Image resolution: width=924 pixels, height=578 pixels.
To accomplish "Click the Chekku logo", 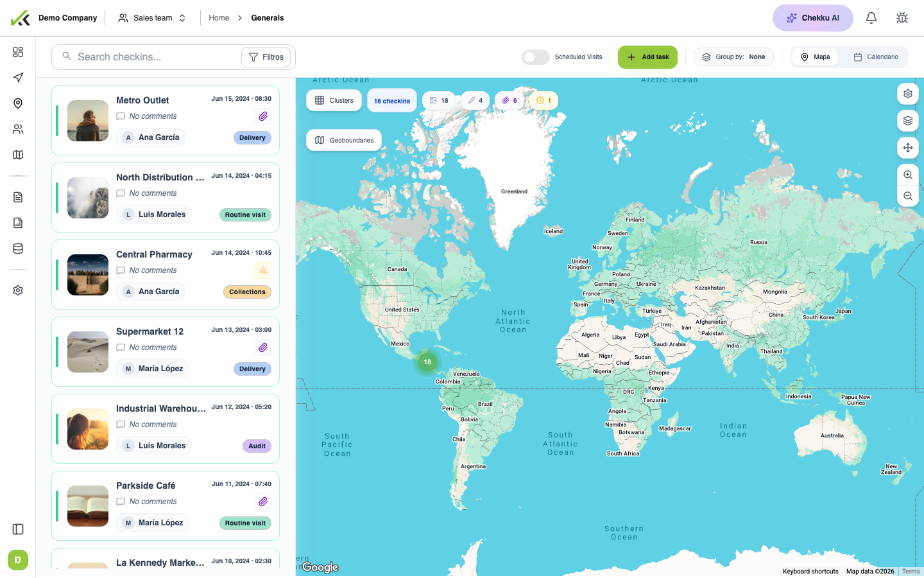I will pyautogui.click(x=21, y=18).
